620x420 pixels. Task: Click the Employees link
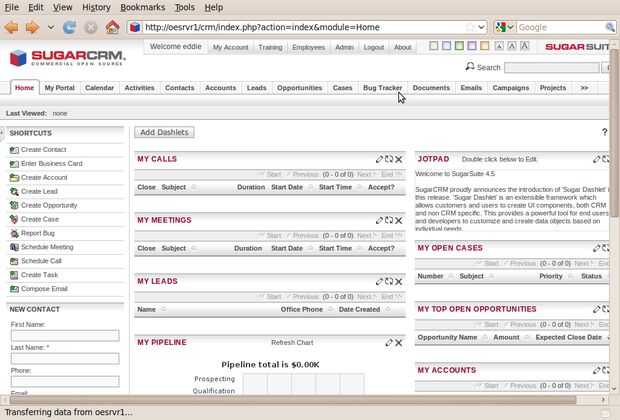point(308,47)
